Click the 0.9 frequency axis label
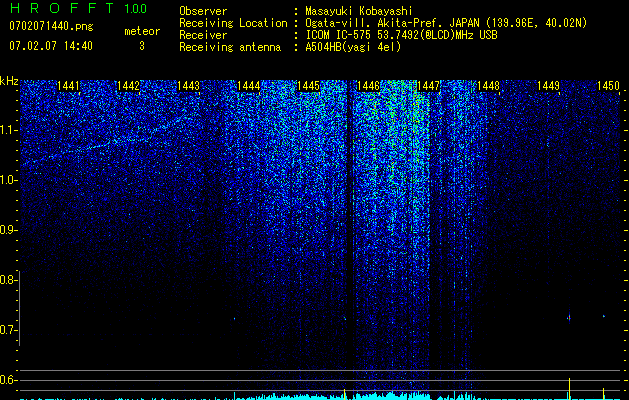This screenshot has width=629, height=400. (8, 230)
